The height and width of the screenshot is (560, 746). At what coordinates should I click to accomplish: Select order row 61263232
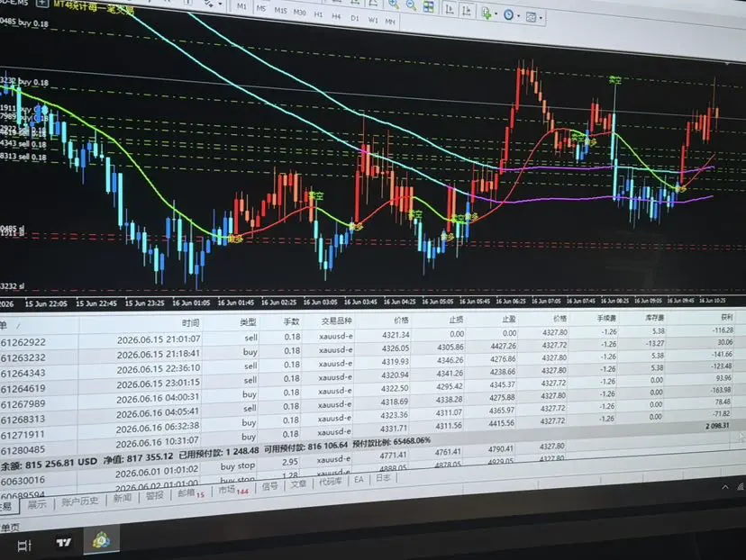tap(367, 351)
